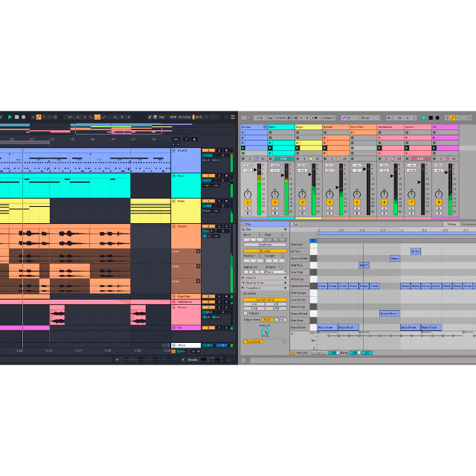
Task: Toggle the Key map mode button
Action: [x=162, y=117]
